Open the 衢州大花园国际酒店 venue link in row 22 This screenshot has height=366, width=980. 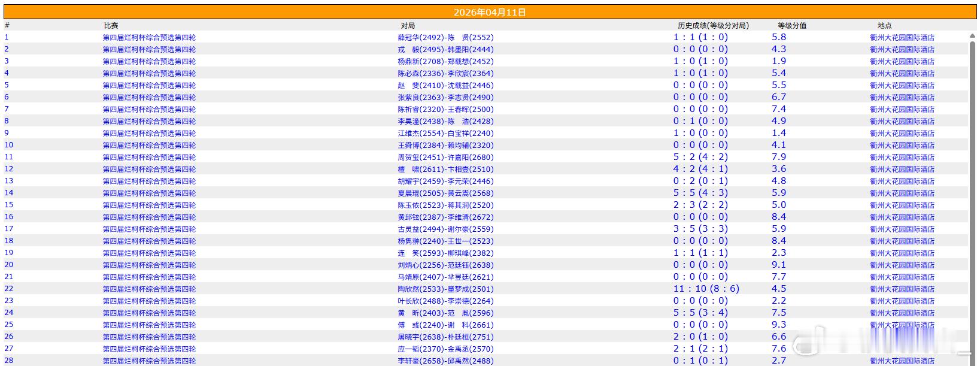pos(902,289)
